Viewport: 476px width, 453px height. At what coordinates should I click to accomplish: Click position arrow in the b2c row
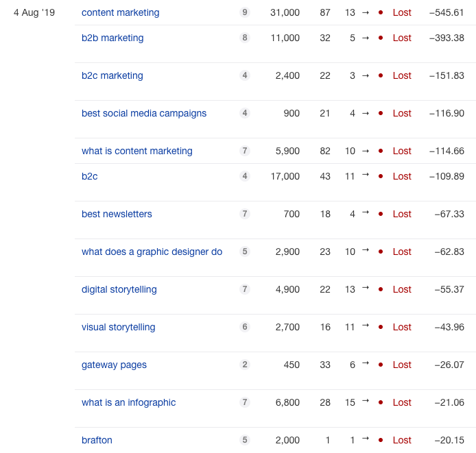pyautogui.click(x=366, y=175)
